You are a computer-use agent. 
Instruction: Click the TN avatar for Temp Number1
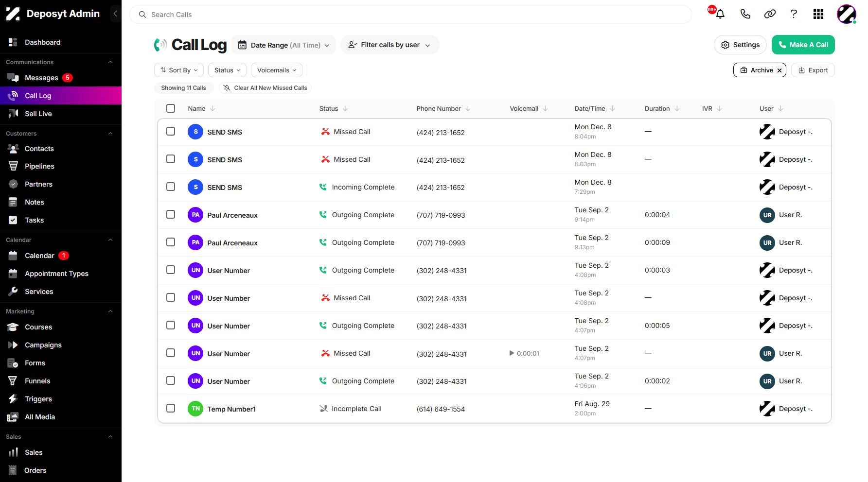195,409
